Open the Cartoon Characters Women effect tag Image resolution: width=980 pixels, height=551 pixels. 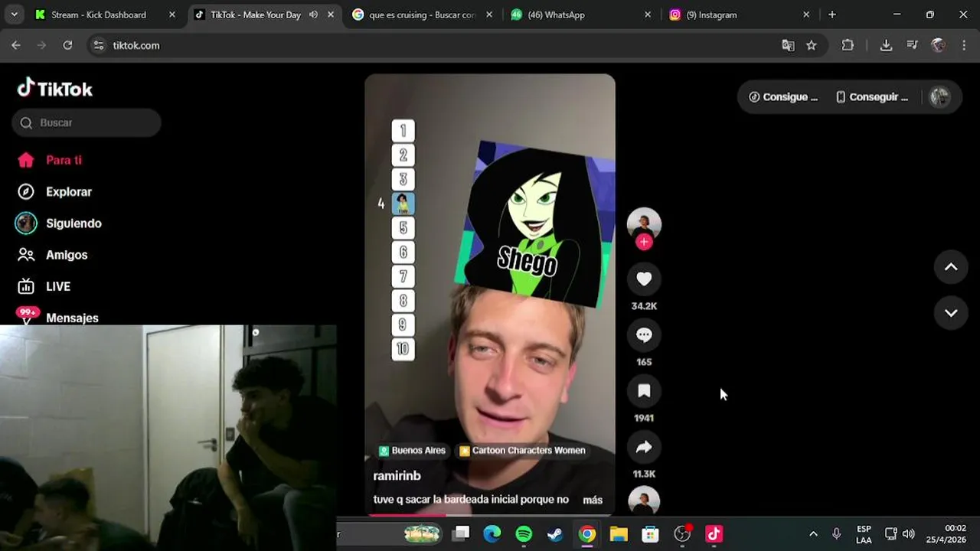[522, 451]
